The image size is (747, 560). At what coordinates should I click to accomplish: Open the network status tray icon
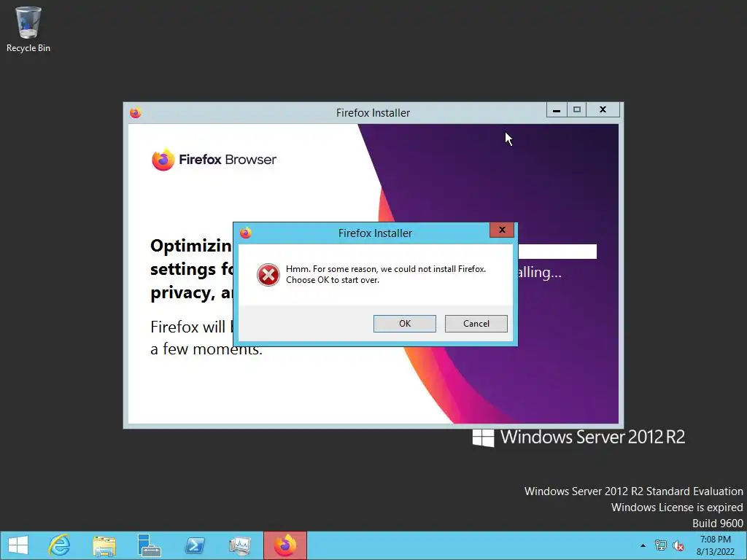661,545
